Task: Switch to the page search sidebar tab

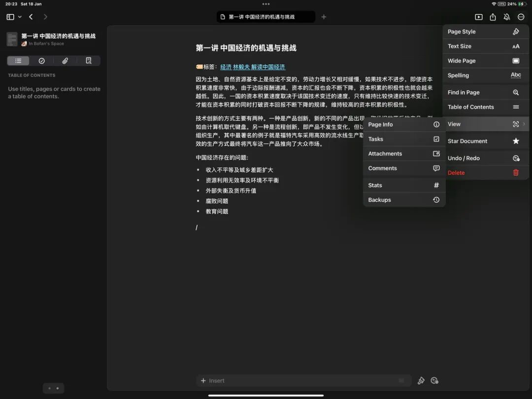Action: click(x=89, y=61)
